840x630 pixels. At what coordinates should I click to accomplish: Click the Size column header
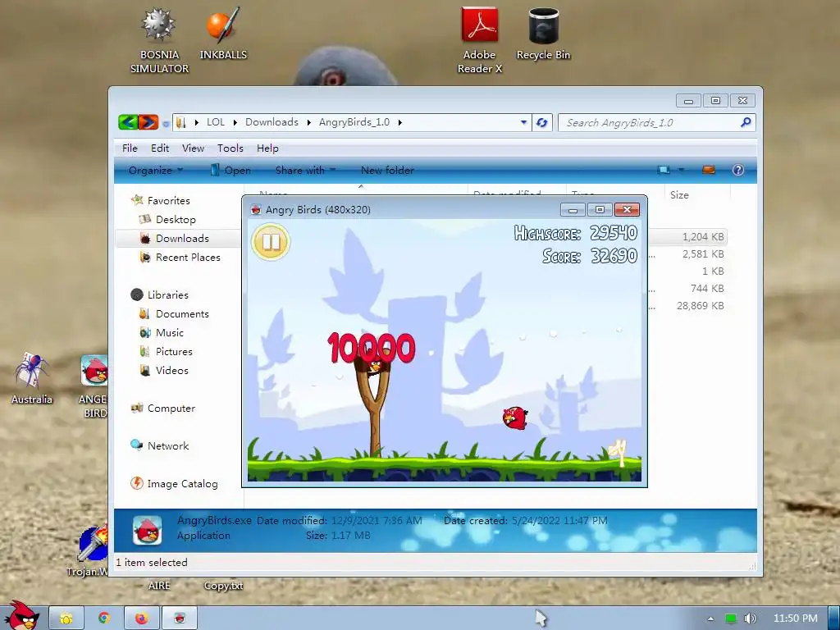(696, 195)
